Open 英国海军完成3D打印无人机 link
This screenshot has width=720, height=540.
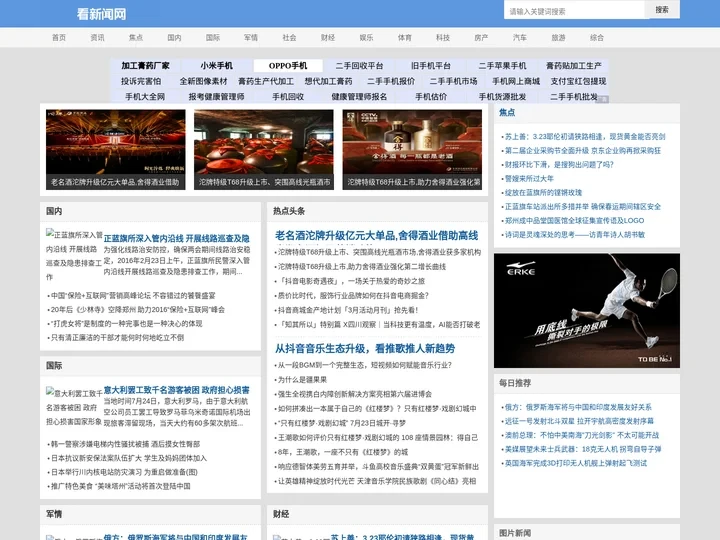pyautogui.click(x=576, y=463)
